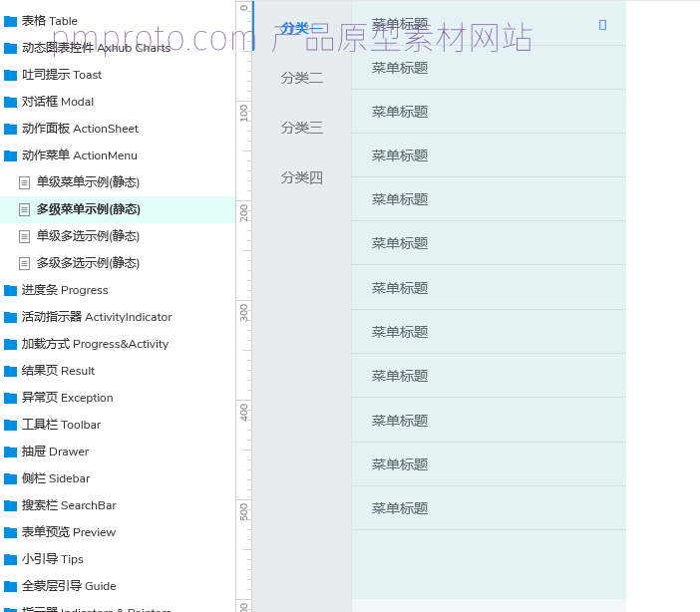This screenshot has height=612, width=700.
Task: Click 全蒙层引导 Guide tree entry
Action: [x=69, y=586]
